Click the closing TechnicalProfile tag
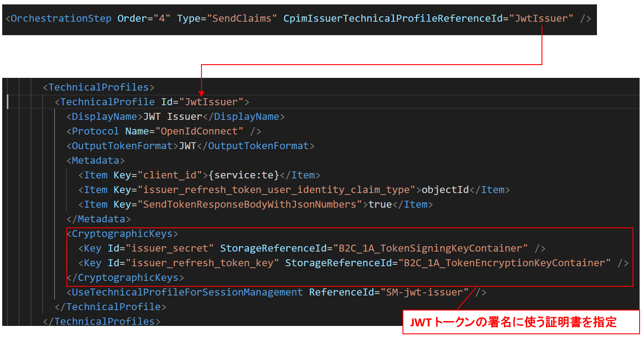The height and width of the screenshot is (340, 644). tap(110, 307)
